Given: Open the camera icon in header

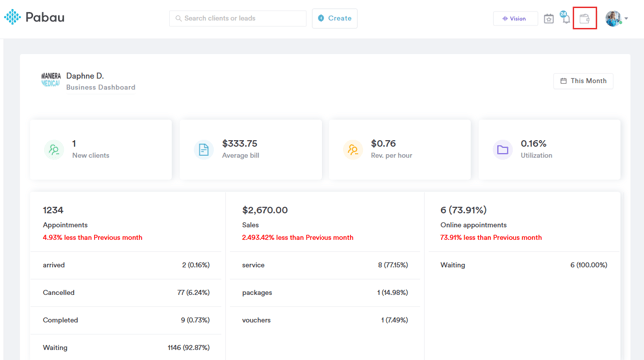Looking at the screenshot, I should tap(549, 19).
